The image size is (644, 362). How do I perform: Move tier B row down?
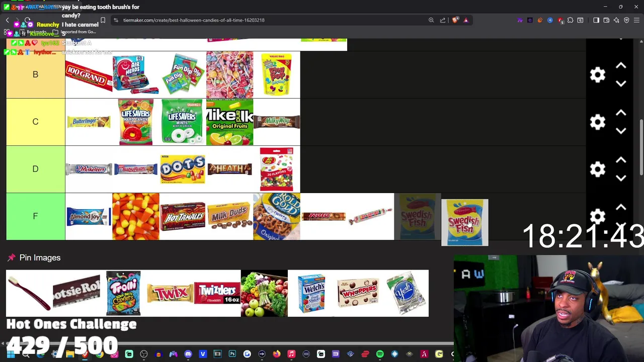(x=621, y=83)
